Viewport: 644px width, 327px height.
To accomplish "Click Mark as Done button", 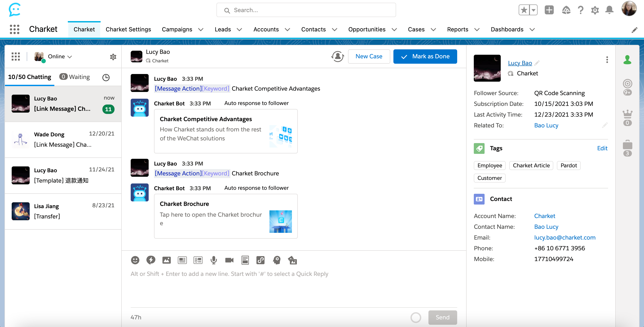I will point(425,57).
